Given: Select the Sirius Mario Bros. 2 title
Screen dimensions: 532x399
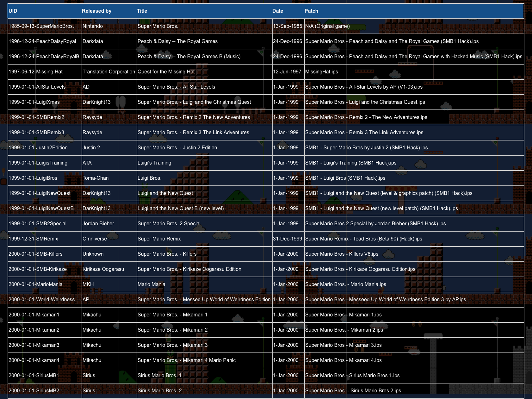Looking at the screenshot, I should [204, 391].
